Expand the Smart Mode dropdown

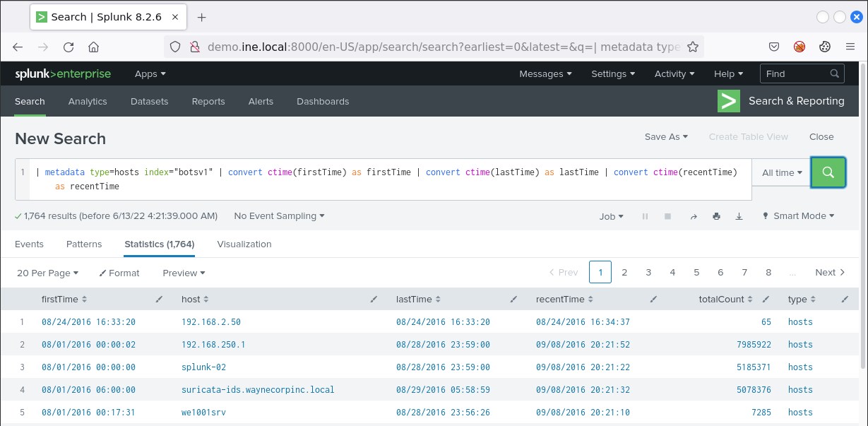click(x=799, y=216)
